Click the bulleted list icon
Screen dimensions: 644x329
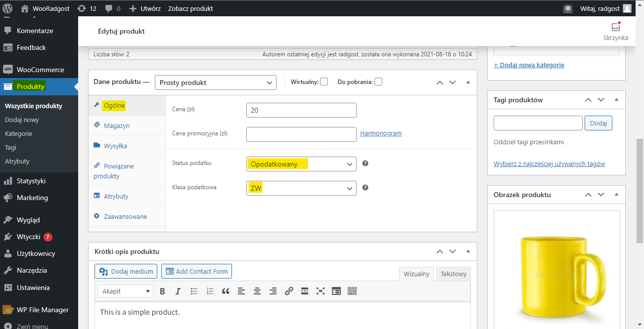pyautogui.click(x=194, y=291)
